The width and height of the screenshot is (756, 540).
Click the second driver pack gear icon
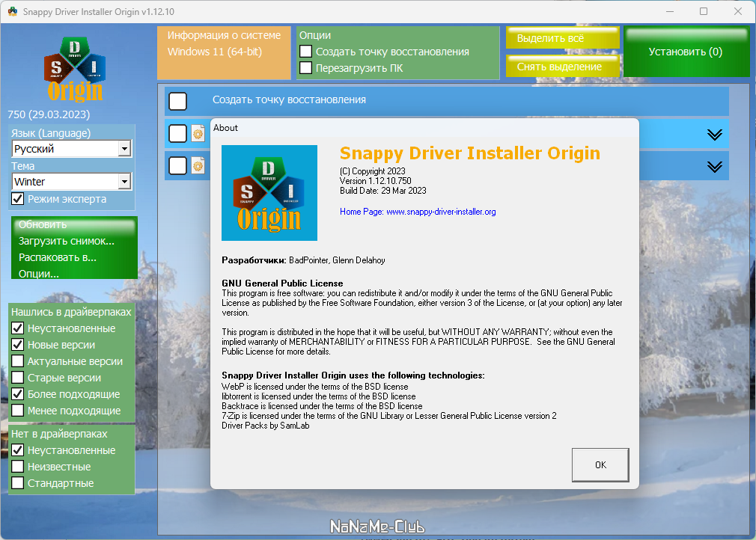pyautogui.click(x=198, y=166)
